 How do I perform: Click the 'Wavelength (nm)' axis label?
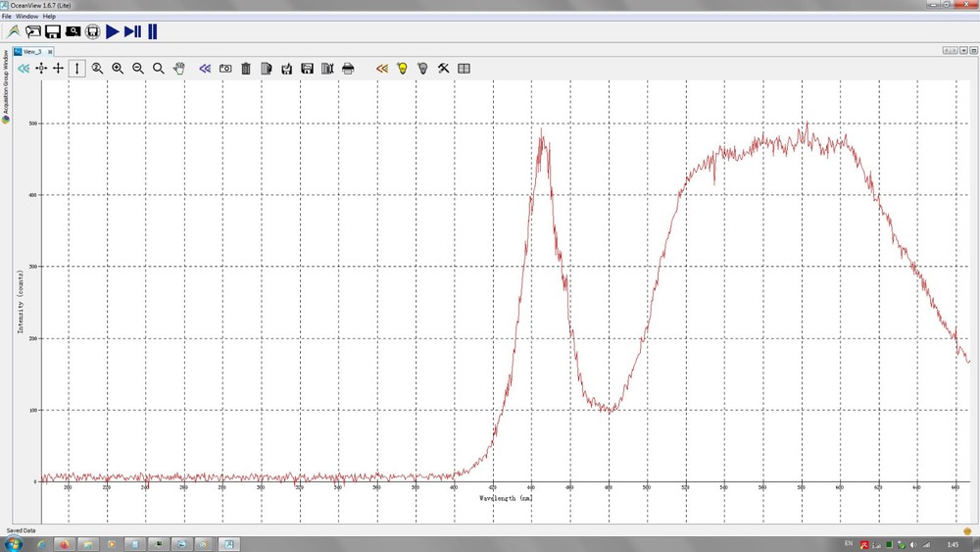coord(506,498)
